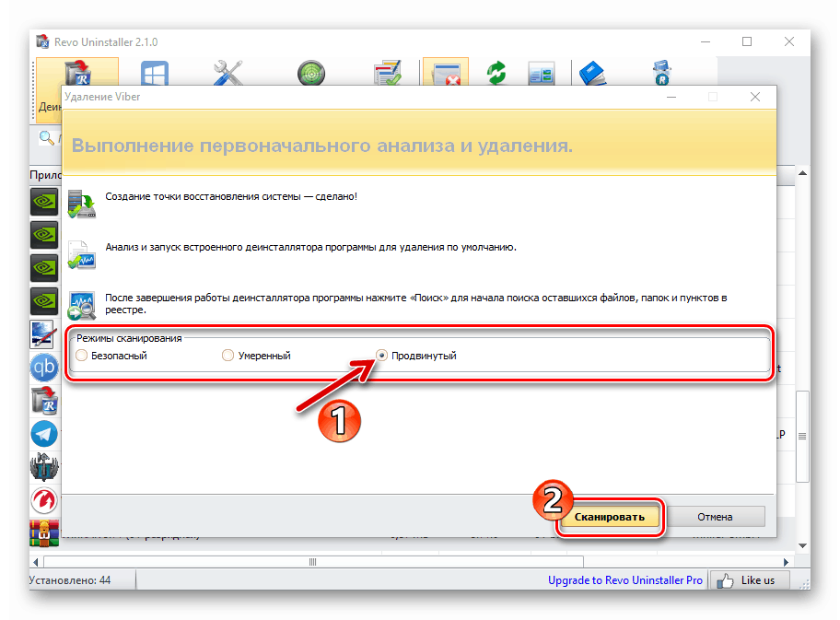Click the Like us button
The width and height of the screenshot is (840, 620).
pos(750,580)
